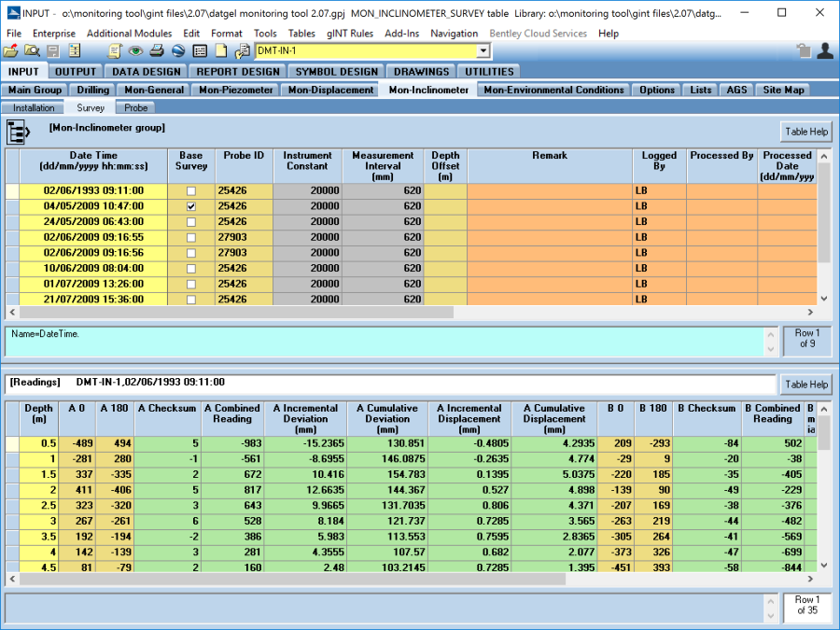
Task: Switch to the Mon-Piezometer tab
Action: [236, 91]
